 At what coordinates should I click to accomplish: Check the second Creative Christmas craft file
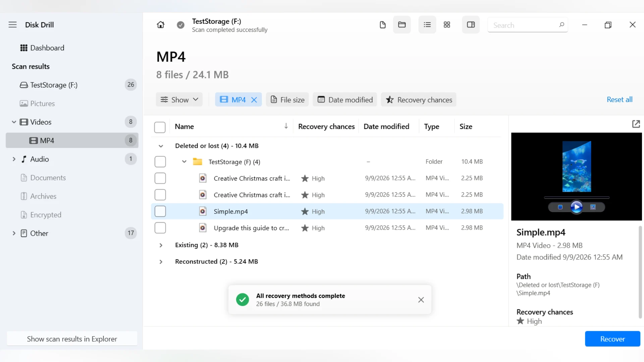[160, 195]
